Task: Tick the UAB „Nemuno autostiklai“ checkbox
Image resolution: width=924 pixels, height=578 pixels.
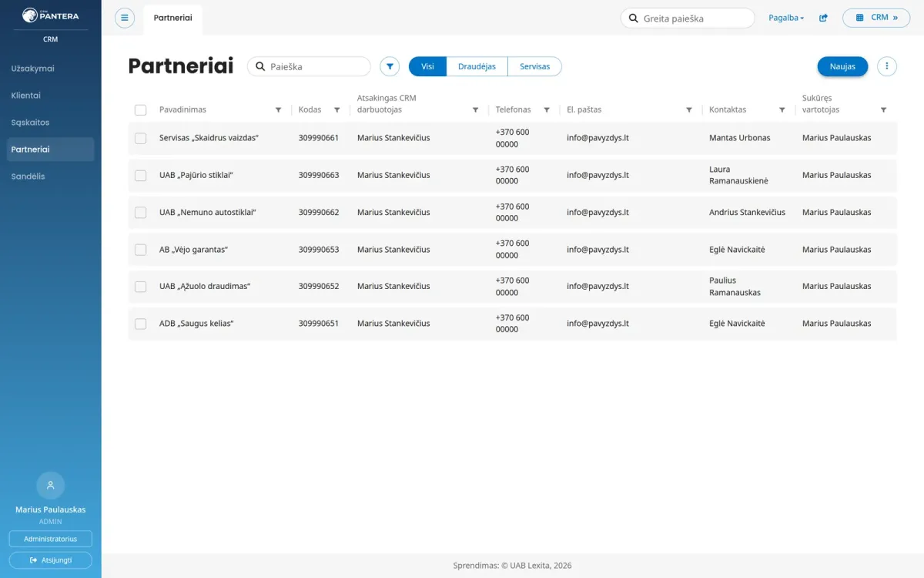Action: (x=140, y=212)
